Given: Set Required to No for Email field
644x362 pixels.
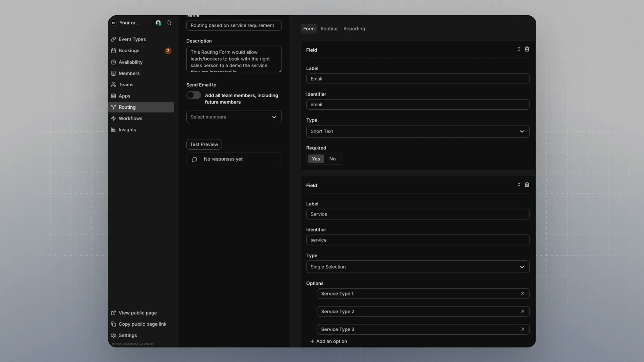Looking at the screenshot, I should click(332, 159).
